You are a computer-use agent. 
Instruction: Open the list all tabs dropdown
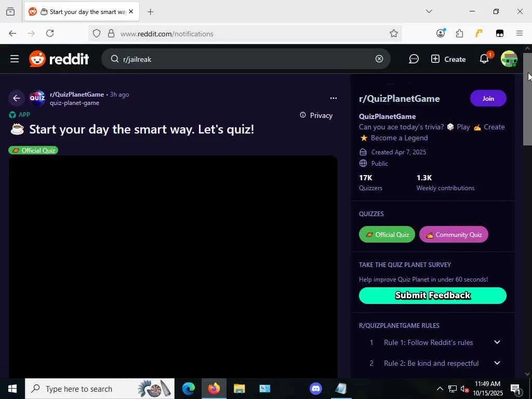click(429, 11)
